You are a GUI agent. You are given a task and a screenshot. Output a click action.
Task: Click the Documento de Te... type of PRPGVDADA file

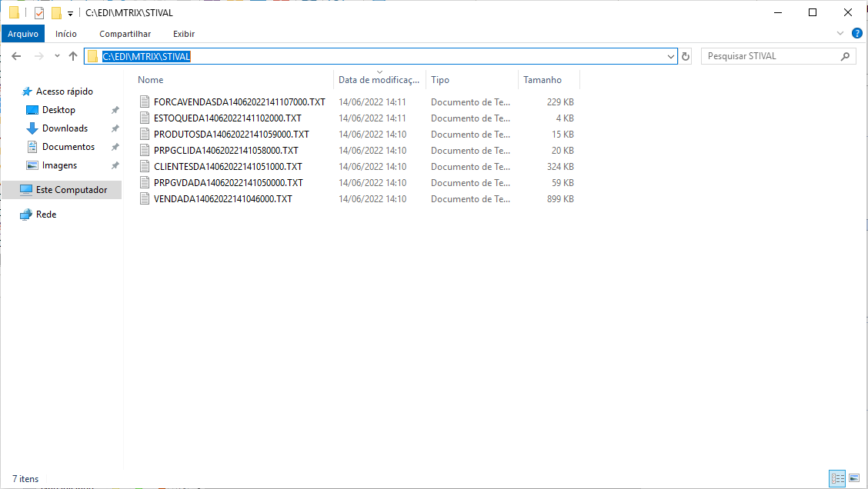tap(470, 182)
